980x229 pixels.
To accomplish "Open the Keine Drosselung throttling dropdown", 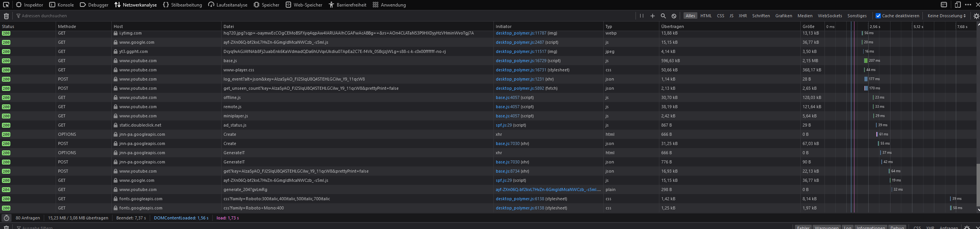I will (x=946, y=16).
